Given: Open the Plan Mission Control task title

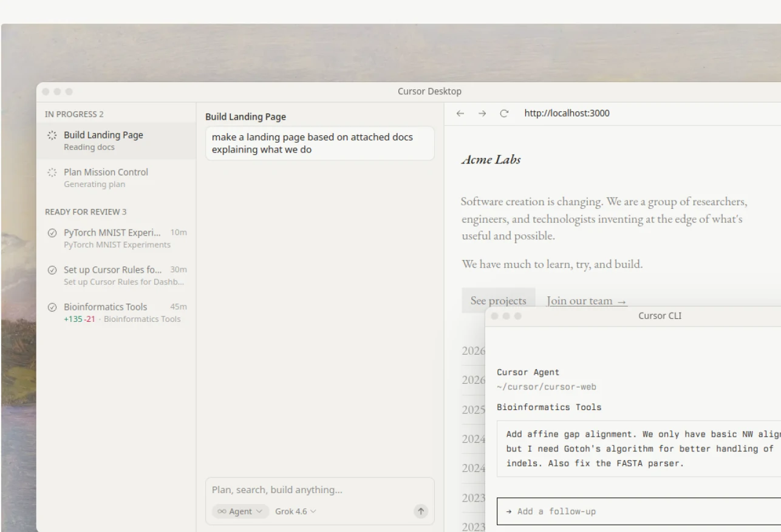Looking at the screenshot, I should [x=106, y=172].
